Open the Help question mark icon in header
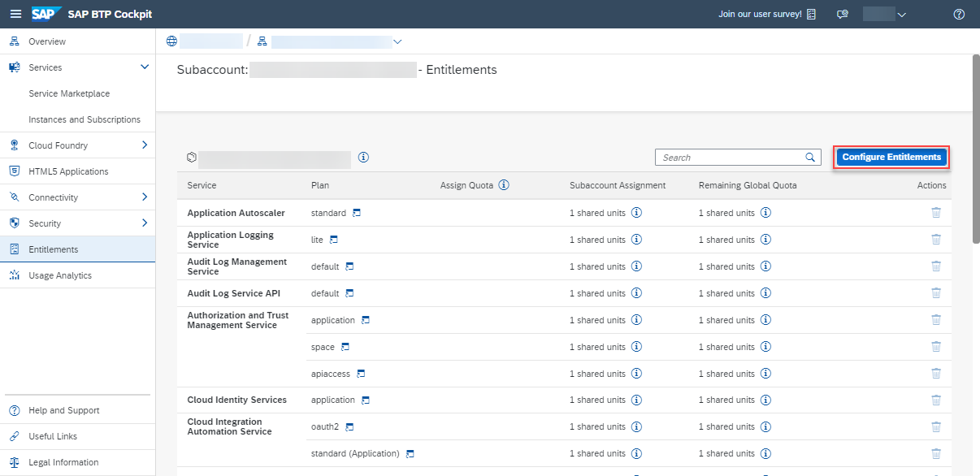 pos(959,14)
